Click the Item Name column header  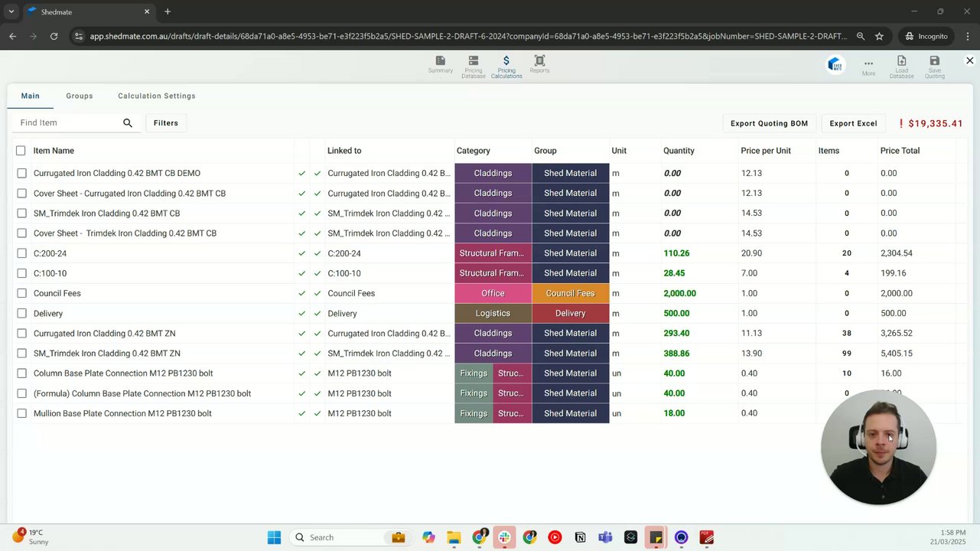coord(54,151)
